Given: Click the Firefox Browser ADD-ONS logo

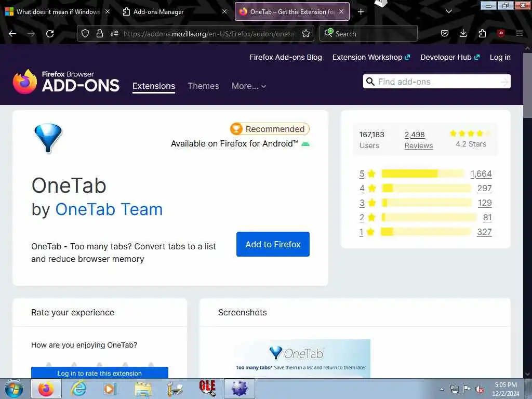Looking at the screenshot, I should click(x=66, y=82).
